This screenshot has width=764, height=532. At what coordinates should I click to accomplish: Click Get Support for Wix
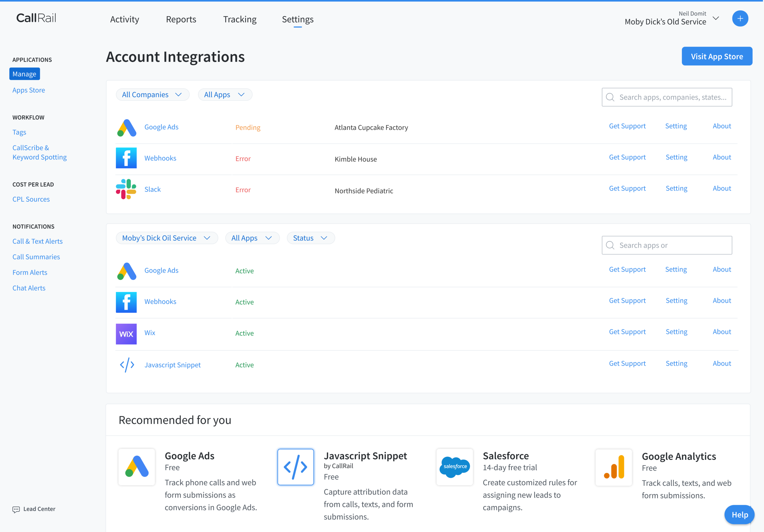point(627,332)
